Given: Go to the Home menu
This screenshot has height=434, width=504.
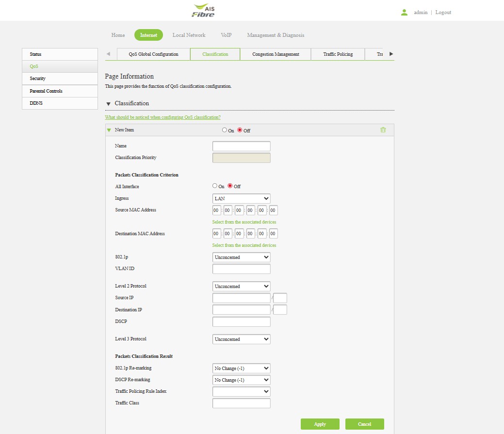Looking at the screenshot, I should [118, 35].
